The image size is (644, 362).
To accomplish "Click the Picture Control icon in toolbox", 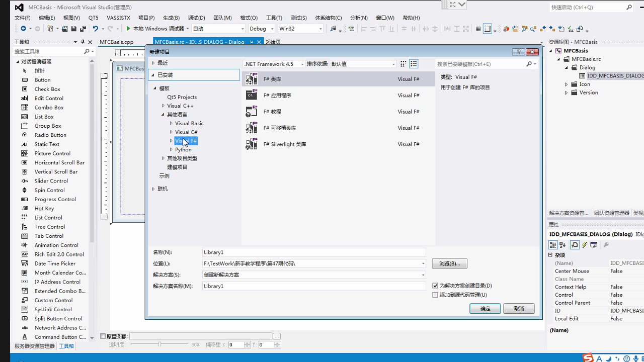I will (x=24, y=153).
